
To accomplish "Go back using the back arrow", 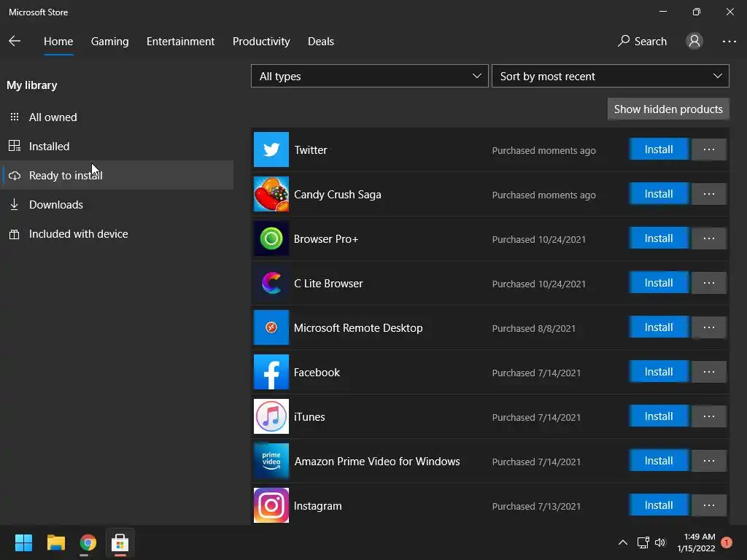I will click(x=15, y=41).
